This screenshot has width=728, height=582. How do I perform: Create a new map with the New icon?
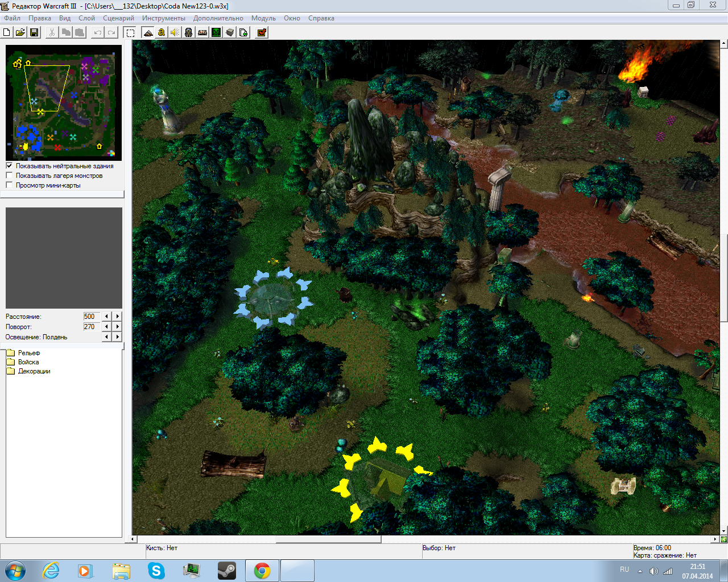tap(7, 32)
